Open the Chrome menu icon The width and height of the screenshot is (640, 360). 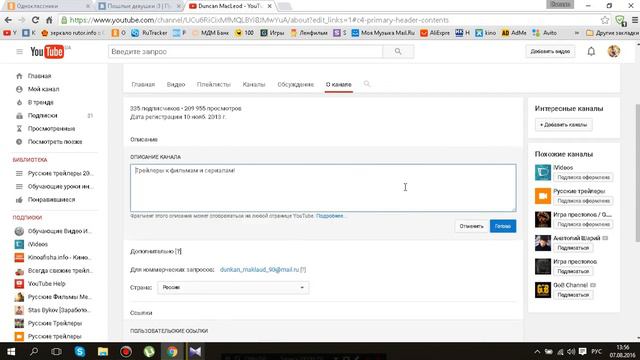635,20
